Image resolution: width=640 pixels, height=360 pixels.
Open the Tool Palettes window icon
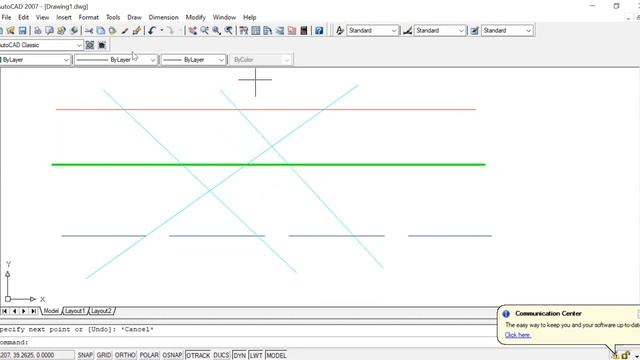coord(268,31)
